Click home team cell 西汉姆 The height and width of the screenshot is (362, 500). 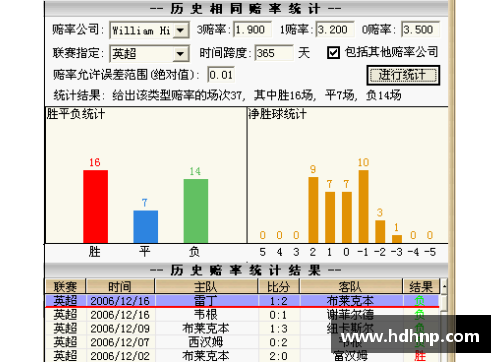click(206, 342)
